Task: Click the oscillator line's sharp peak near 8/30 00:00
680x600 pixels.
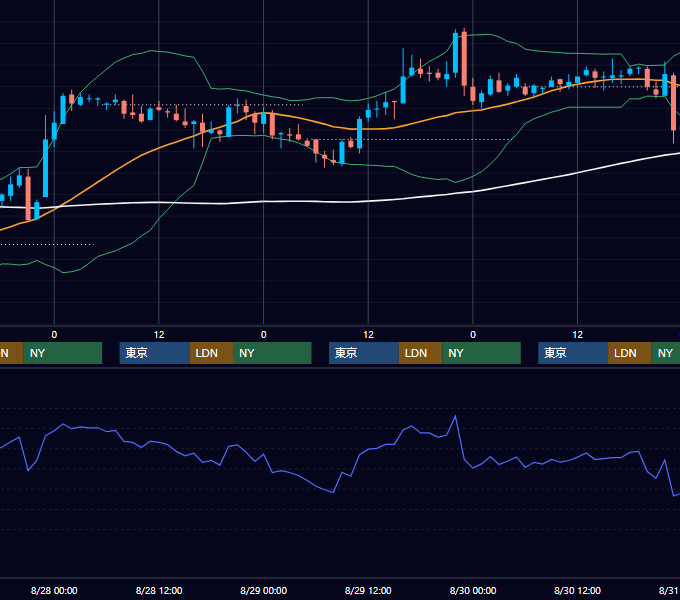Action: (x=455, y=417)
